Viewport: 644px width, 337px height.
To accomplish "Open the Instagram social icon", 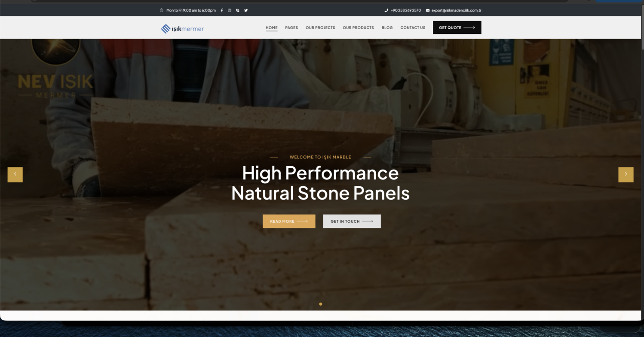I will (230, 10).
